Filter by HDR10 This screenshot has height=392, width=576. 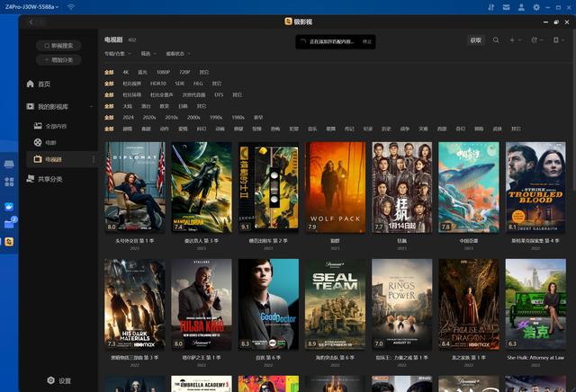(x=158, y=84)
